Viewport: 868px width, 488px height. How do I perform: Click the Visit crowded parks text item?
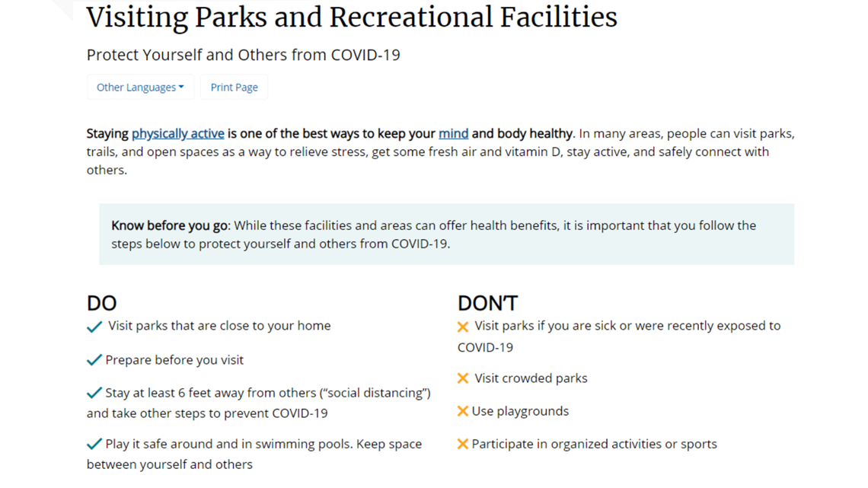click(x=531, y=378)
